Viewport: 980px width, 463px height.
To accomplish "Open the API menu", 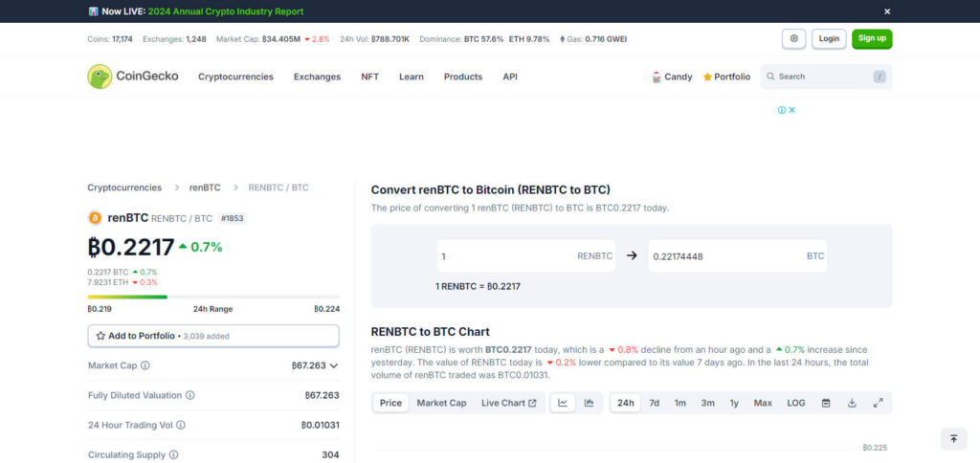I will pyautogui.click(x=510, y=77).
